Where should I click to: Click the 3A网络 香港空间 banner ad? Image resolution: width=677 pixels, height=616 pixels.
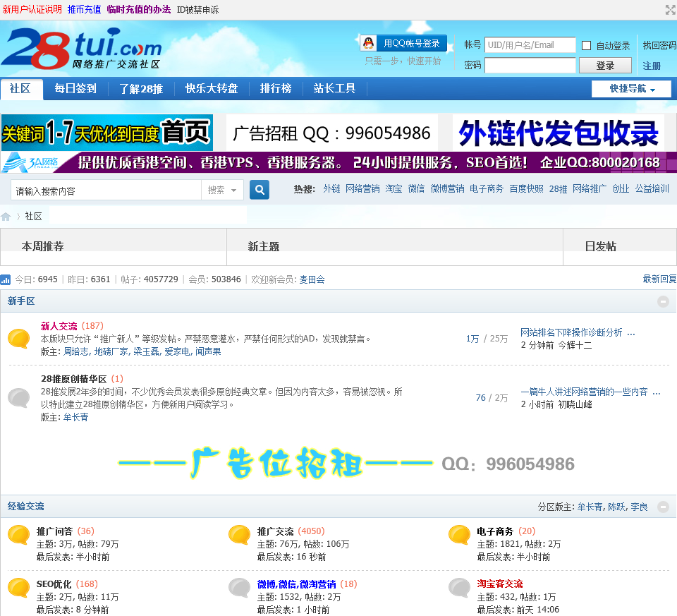(338, 162)
